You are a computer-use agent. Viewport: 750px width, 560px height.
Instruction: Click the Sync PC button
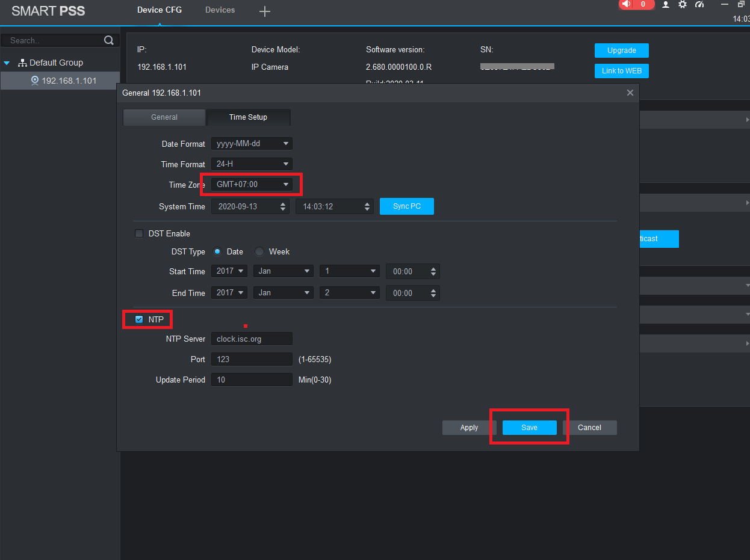pos(406,206)
